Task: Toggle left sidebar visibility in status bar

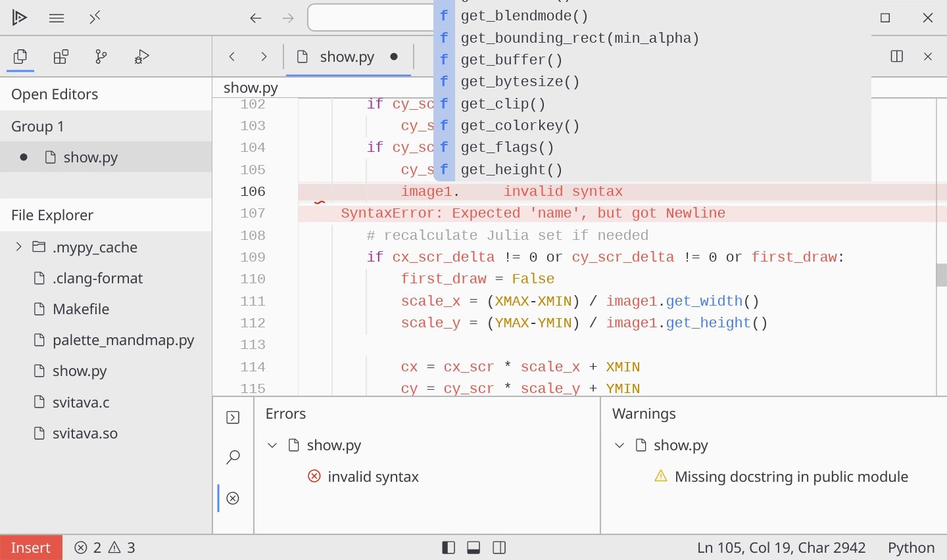Action: click(449, 548)
